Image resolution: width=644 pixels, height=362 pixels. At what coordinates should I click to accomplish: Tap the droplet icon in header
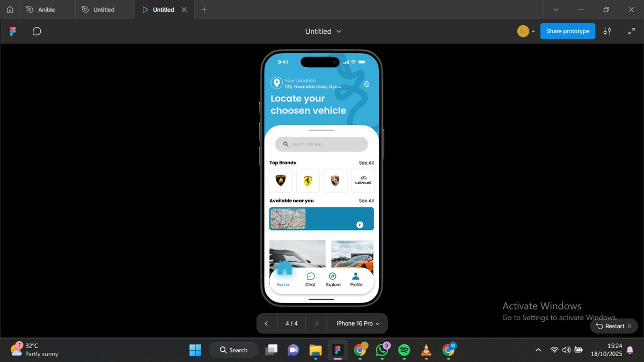coord(367,84)
